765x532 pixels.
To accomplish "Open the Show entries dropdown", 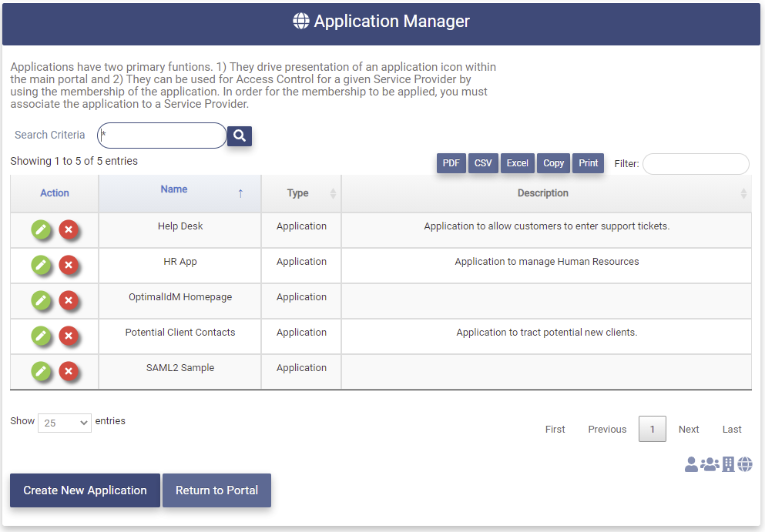I will [x=65, y=423].
